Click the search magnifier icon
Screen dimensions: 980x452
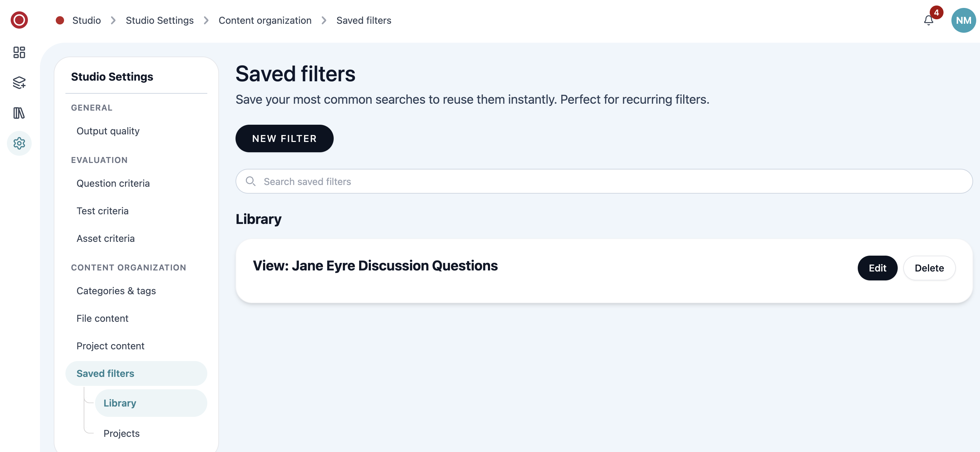pos(250,182)
